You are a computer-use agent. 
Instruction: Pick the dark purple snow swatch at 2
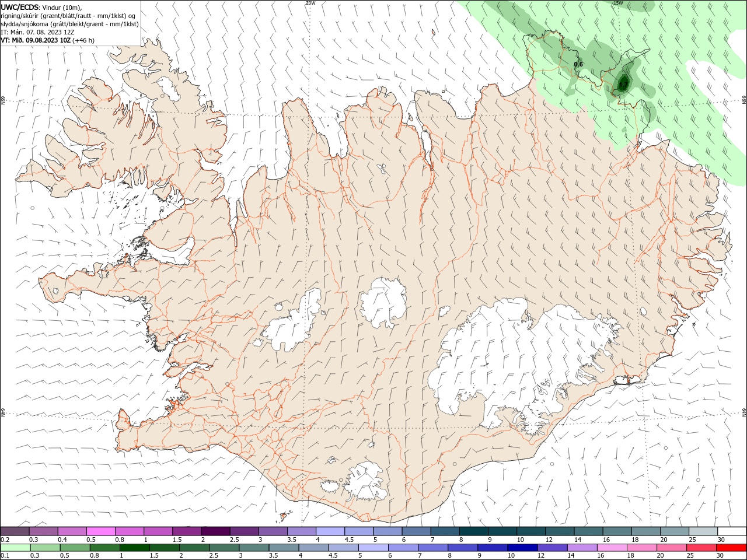coord(215,531)
